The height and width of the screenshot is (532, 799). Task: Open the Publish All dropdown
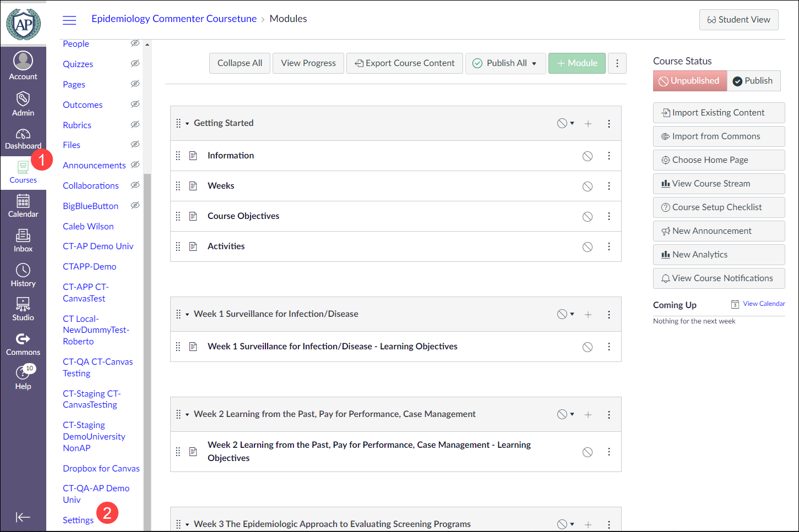coord(506,63)
